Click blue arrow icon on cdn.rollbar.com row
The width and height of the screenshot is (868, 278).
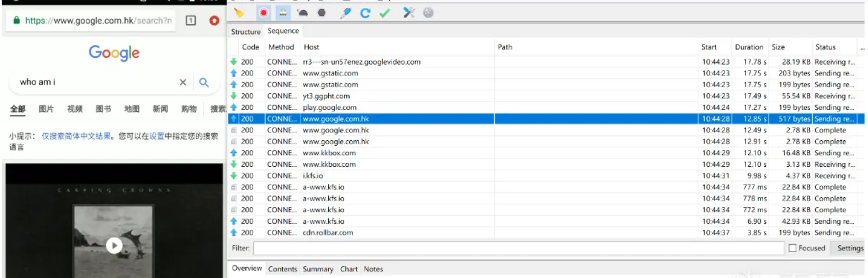click(x=233, y=232)
